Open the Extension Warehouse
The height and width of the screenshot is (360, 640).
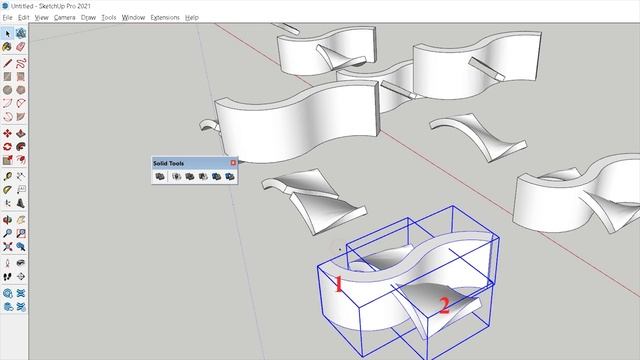coord(21,293)
